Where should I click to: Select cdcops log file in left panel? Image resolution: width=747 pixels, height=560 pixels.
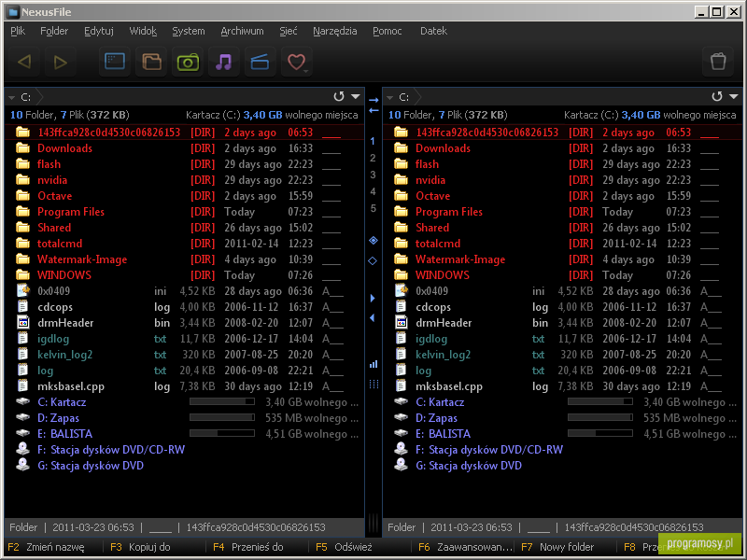point(184,307)
